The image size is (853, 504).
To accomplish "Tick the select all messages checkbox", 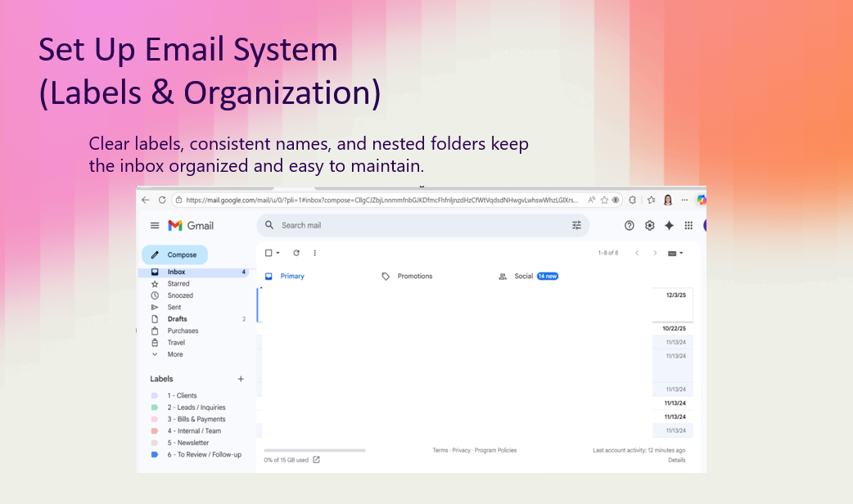I will [269, 253].
